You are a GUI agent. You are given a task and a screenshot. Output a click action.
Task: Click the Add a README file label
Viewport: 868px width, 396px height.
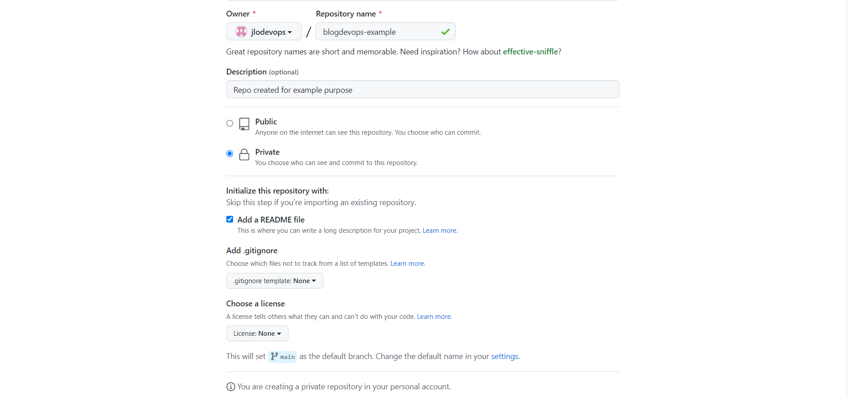[271, 220]
